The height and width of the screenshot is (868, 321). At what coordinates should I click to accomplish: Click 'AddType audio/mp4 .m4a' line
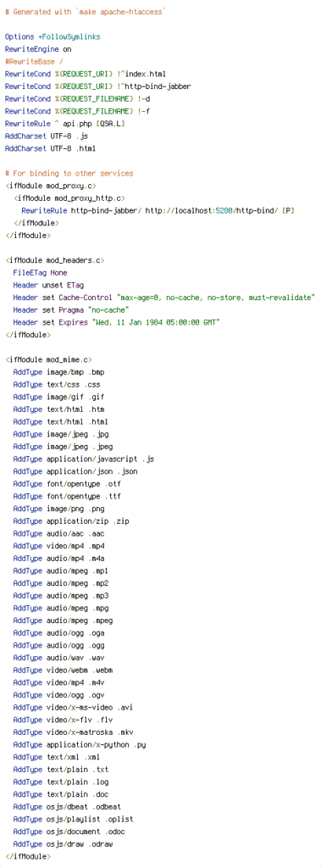58,558
